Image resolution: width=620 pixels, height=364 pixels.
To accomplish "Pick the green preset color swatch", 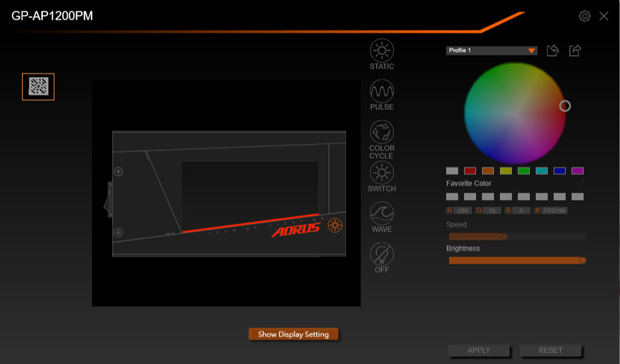I will (524, 171).
